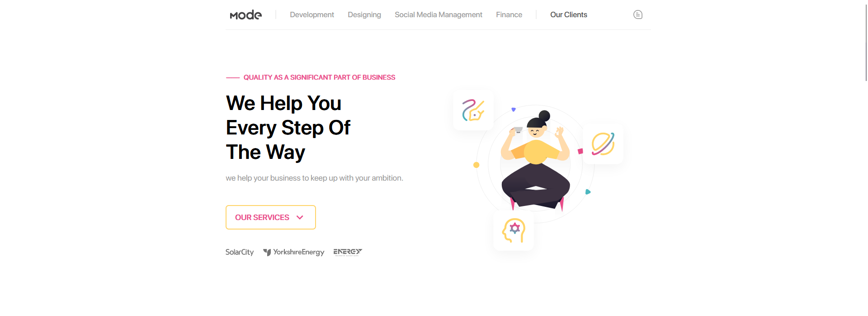Open the Designing menu item
The height and width of the screenshot is (316, 868).
tap(364, 14)
